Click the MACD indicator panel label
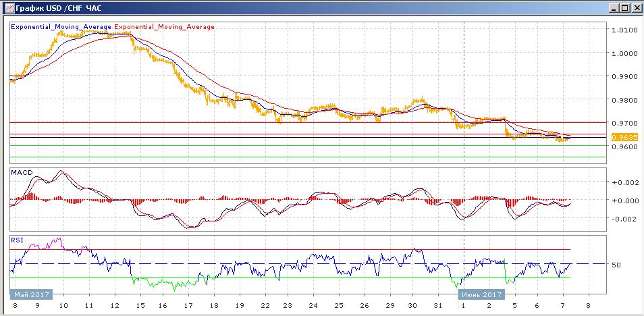Viewport: 644px width, 316px height. click(x=22, y=174)
